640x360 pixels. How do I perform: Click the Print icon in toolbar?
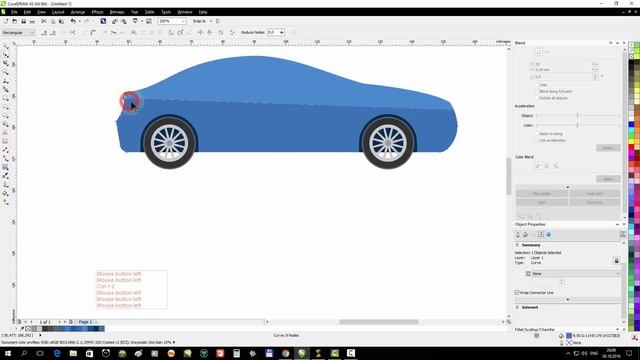point(32,21)
